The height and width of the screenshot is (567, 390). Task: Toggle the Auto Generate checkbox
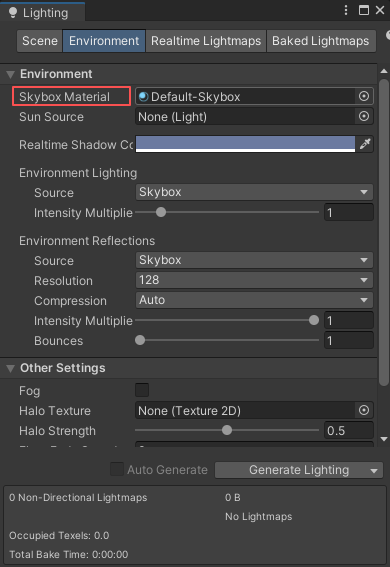[x=117, y=469]
